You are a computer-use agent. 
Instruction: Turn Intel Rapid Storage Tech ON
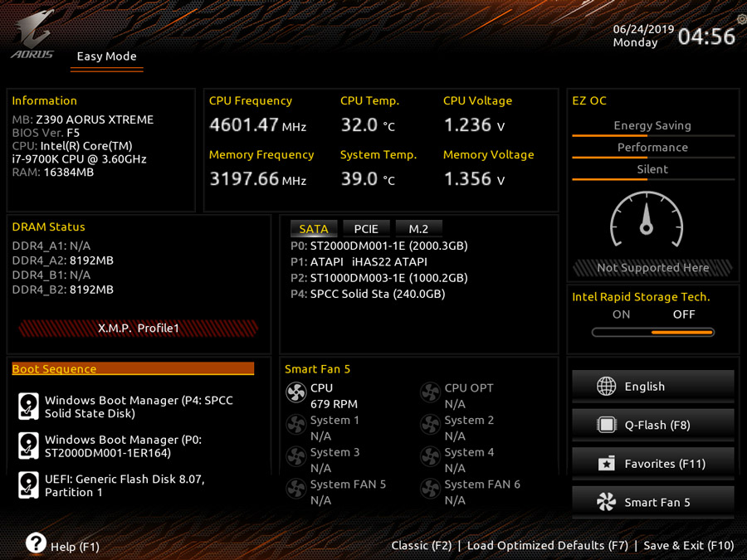point(621,314)
